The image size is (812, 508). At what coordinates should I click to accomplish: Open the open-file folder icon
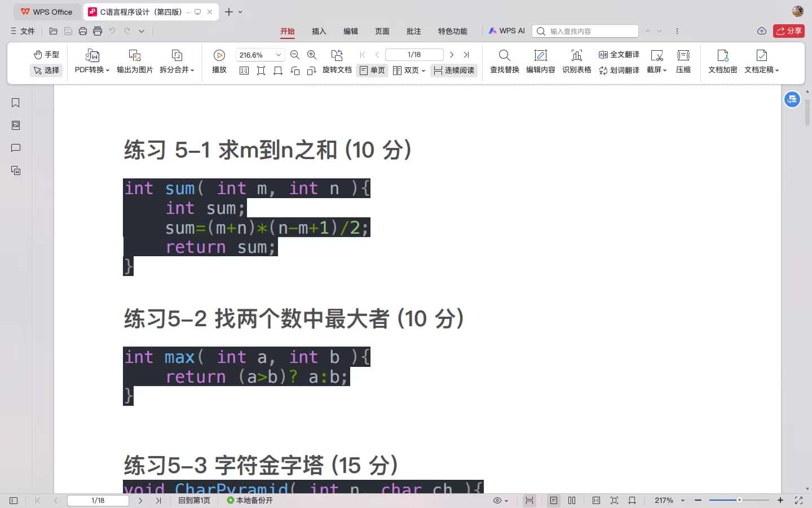click(54, 31)
